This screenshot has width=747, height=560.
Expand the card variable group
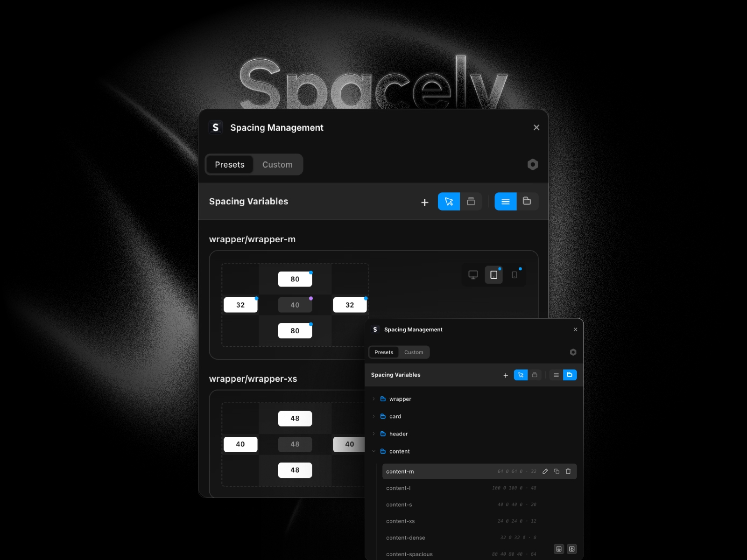pyautogui.click(x=374, y=416)
